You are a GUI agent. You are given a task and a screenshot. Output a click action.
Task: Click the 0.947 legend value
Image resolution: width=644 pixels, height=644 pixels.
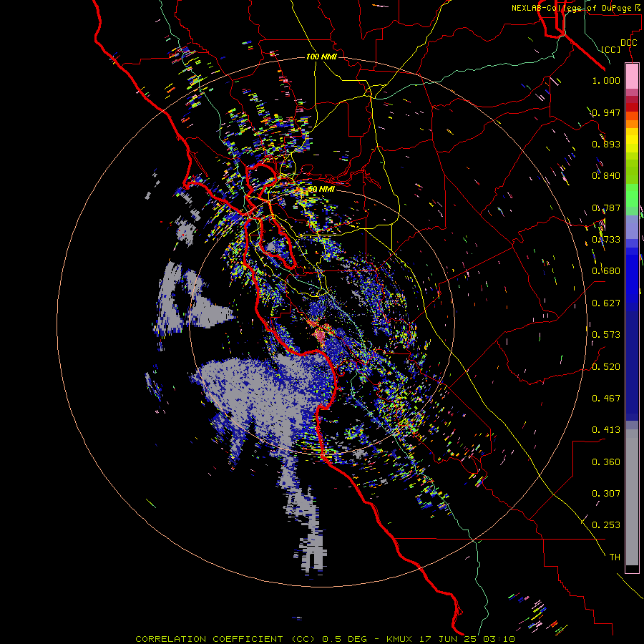click(x=606, y=112)
